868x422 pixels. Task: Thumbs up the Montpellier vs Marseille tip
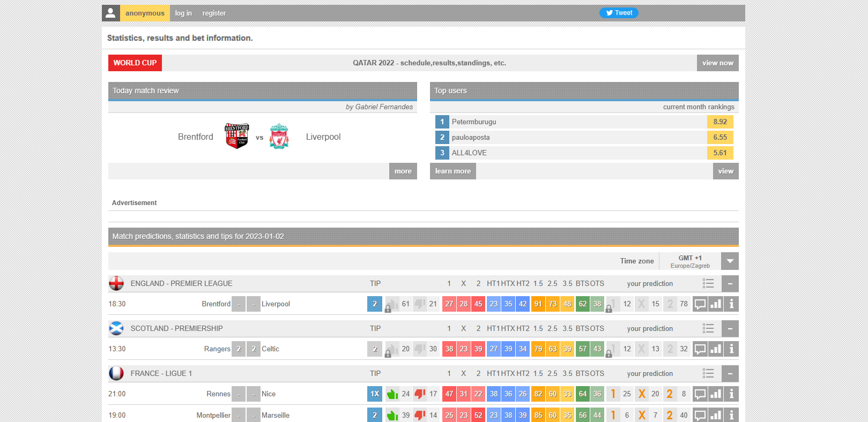click(392, 415)
